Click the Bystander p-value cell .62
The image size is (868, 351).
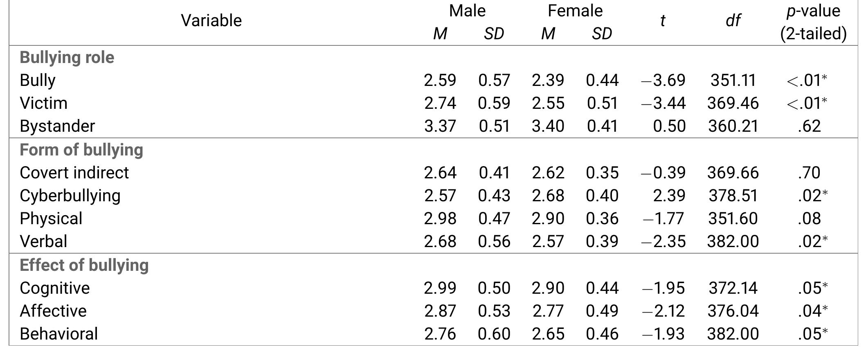click(x=809, y=126)
